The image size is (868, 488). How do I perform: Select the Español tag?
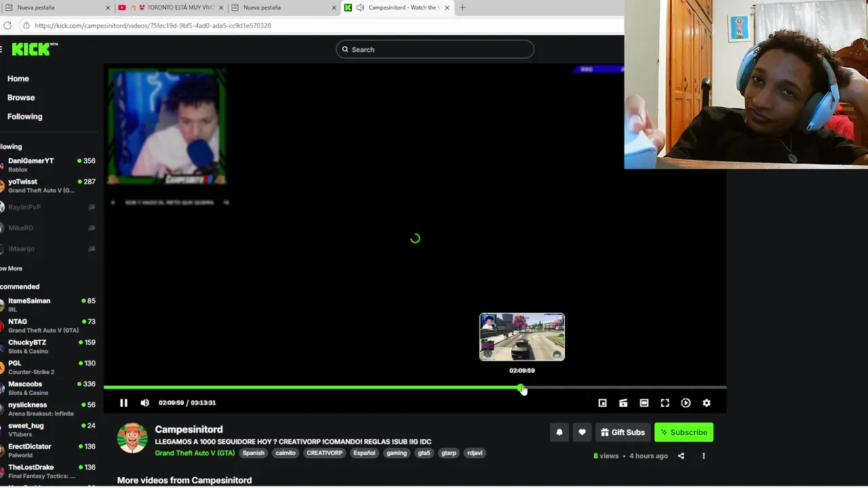click(x=364, y=453)
